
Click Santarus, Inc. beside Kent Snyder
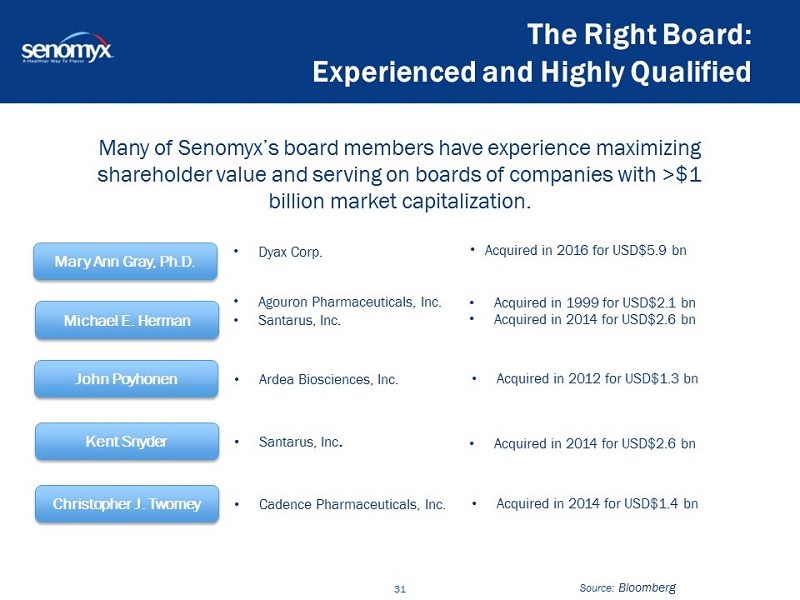point(300,441)
